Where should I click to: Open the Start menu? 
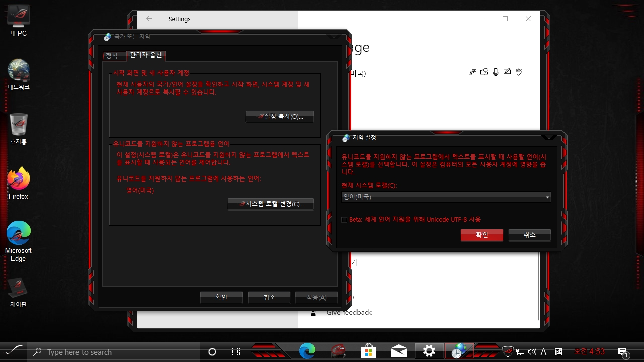(x=14, y=351)
